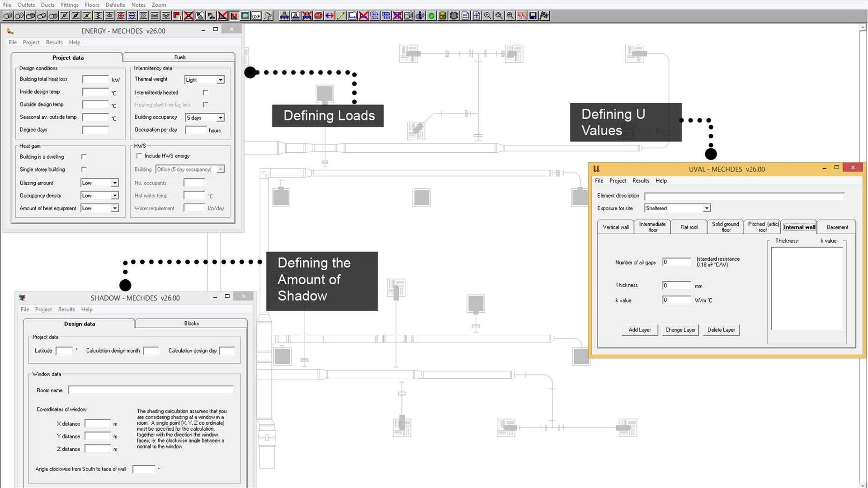Image resolution: width=868 pixels, height=488 pixels.
Task: Click the red circle plus toolbar icon
Action: [121, 16]
